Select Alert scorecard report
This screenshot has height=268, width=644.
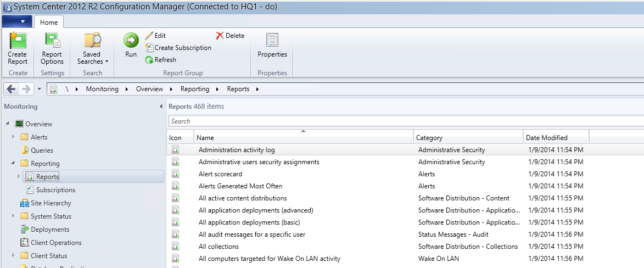point(220,174)
